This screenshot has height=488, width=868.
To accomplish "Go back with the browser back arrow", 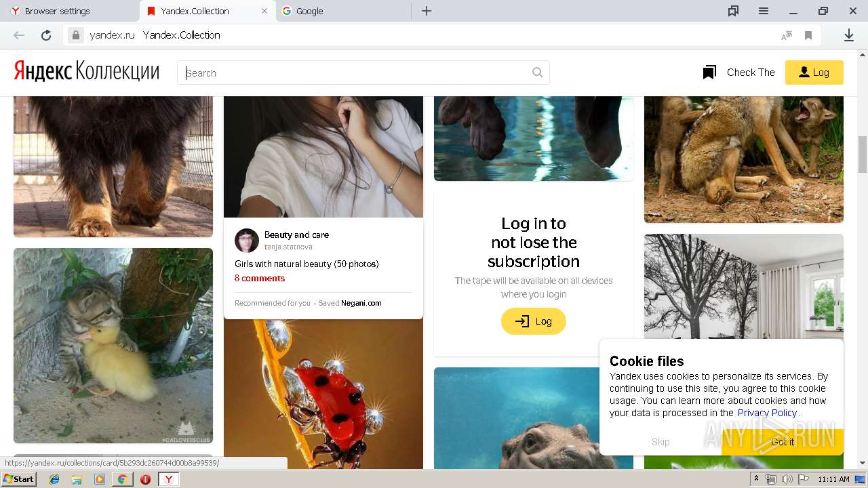I will coord(19,35).
